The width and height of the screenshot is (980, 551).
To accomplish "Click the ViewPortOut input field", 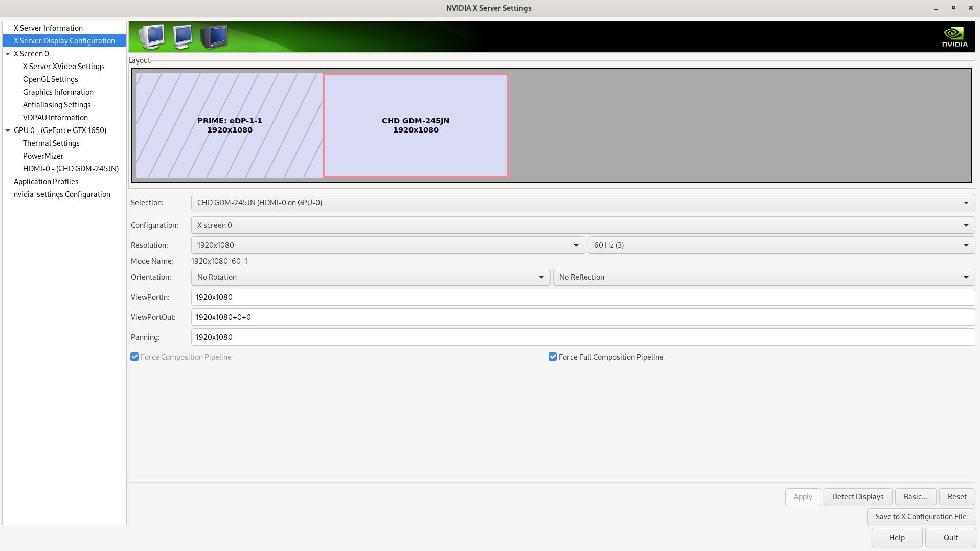I will (x=583, y=317).
